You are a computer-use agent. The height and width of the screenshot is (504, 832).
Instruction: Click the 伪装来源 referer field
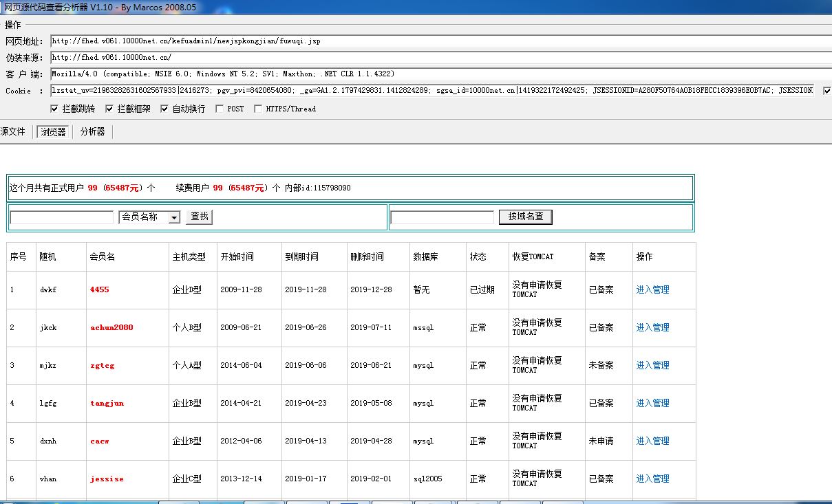point(441,58)
